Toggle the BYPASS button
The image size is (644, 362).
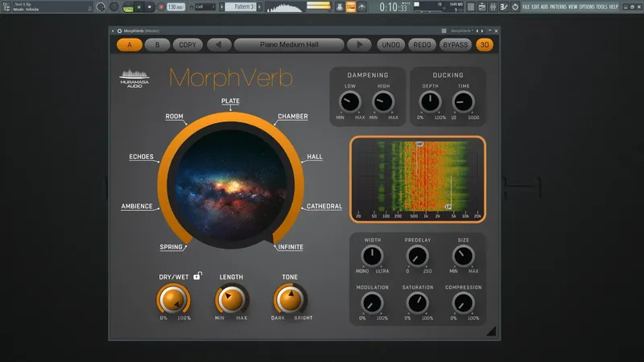455,45
